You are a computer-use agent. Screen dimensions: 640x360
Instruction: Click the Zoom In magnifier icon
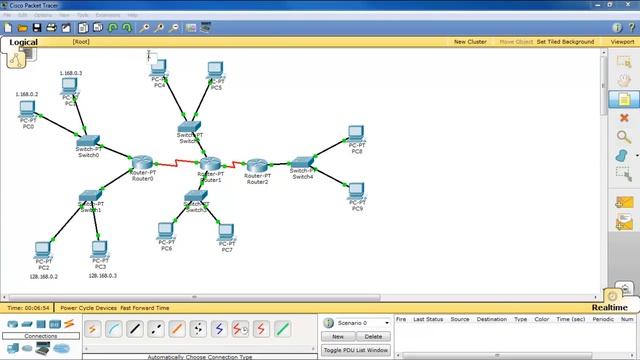[144, 28]
